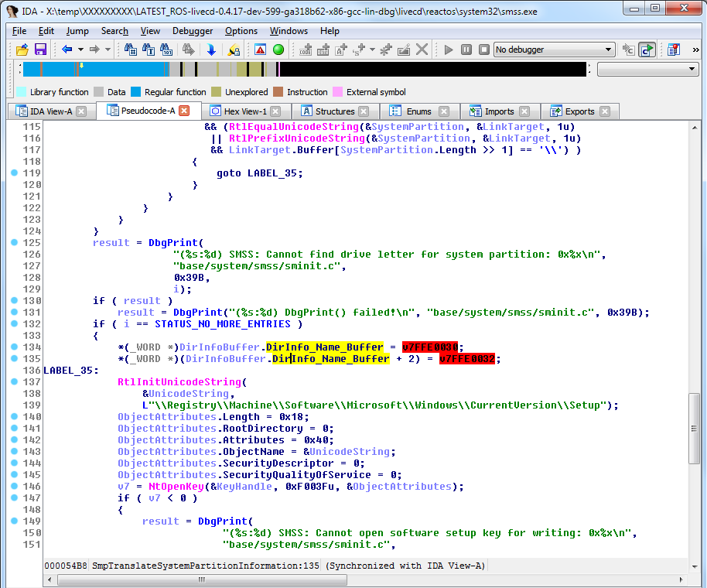
Task: Close the Hex View-1 tab
Action: [276, 111]
